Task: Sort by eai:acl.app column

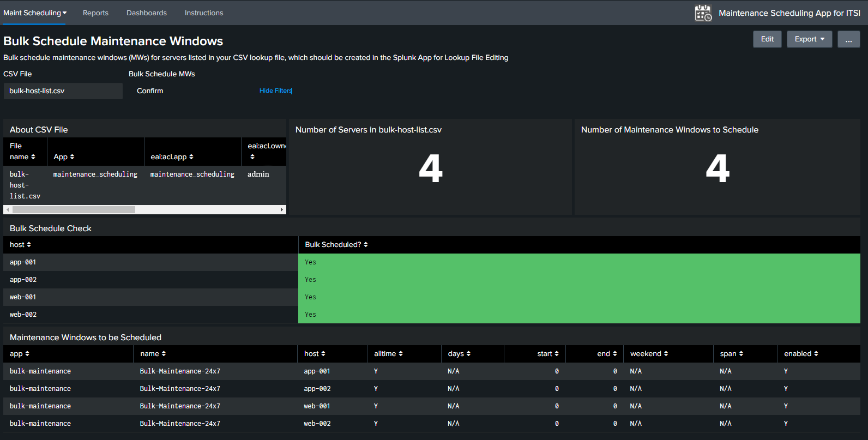Action: (172, 157)
